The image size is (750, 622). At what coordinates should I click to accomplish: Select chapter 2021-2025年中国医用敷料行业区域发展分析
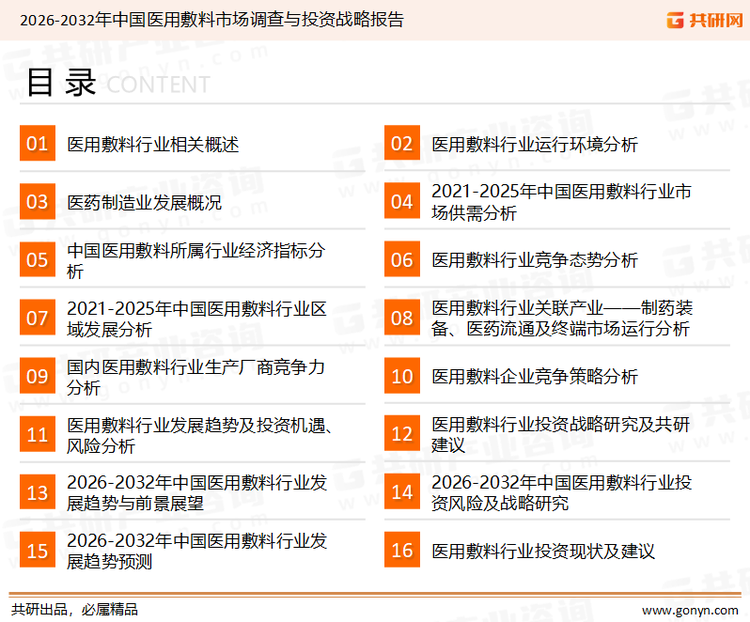pyautogui.click(x=197, y=319)
